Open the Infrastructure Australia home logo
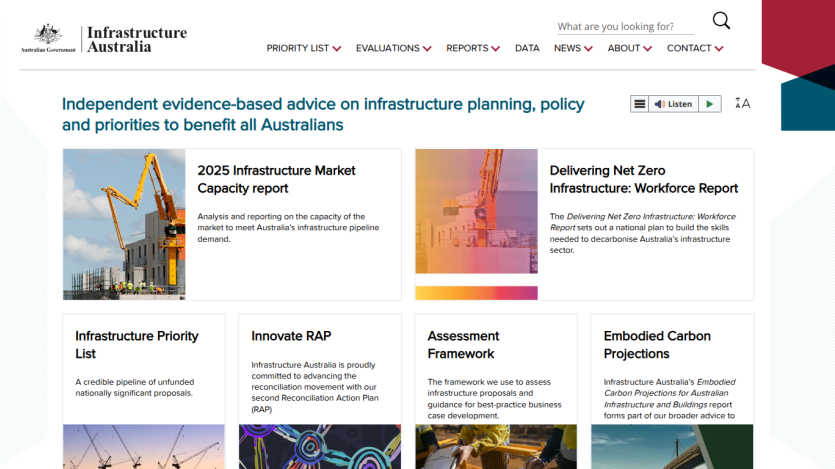835x469 pixels. pos(137,39)
